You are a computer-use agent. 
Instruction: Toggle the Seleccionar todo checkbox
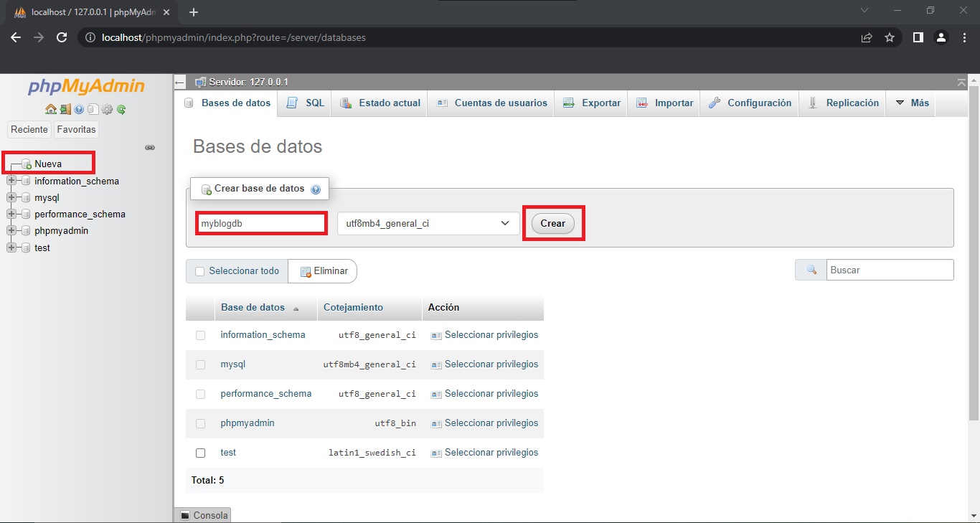click(x=200, y=271)
